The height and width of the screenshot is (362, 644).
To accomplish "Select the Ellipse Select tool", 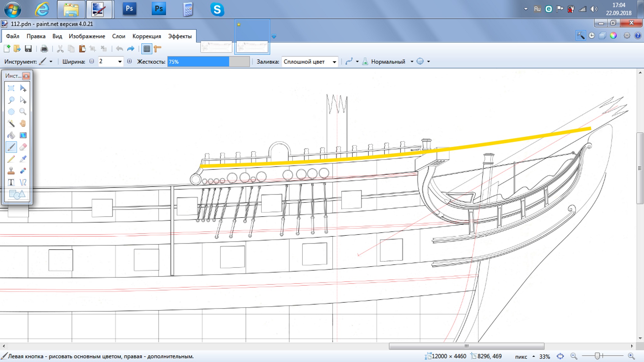I will tap(11, 112).
